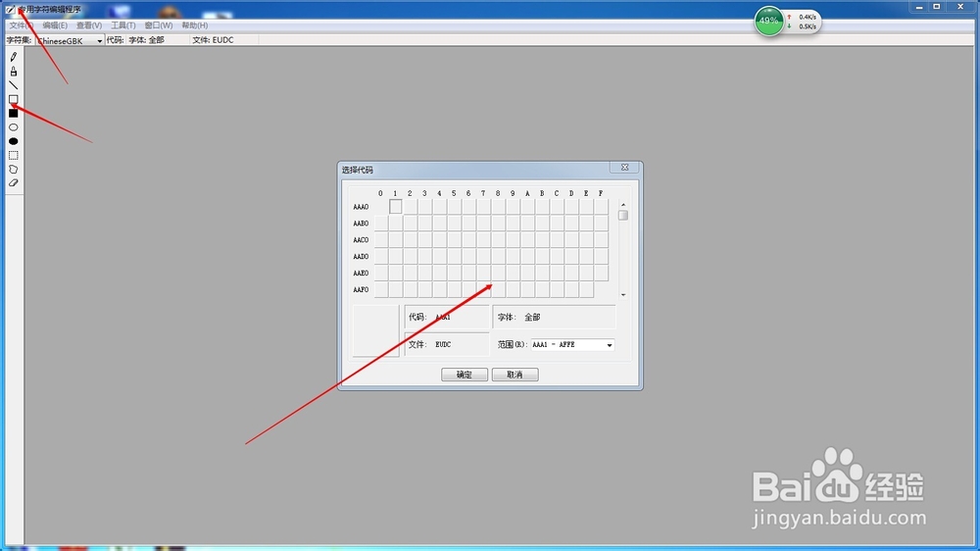Click the code grid scrollbar thumb
Screen dimensions: 980x551
click(623, 216)
